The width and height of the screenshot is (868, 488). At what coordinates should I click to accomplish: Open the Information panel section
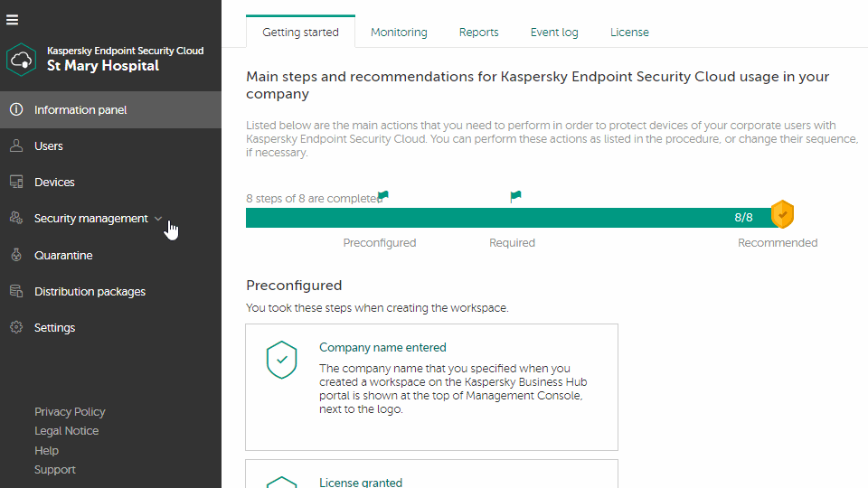80,109
